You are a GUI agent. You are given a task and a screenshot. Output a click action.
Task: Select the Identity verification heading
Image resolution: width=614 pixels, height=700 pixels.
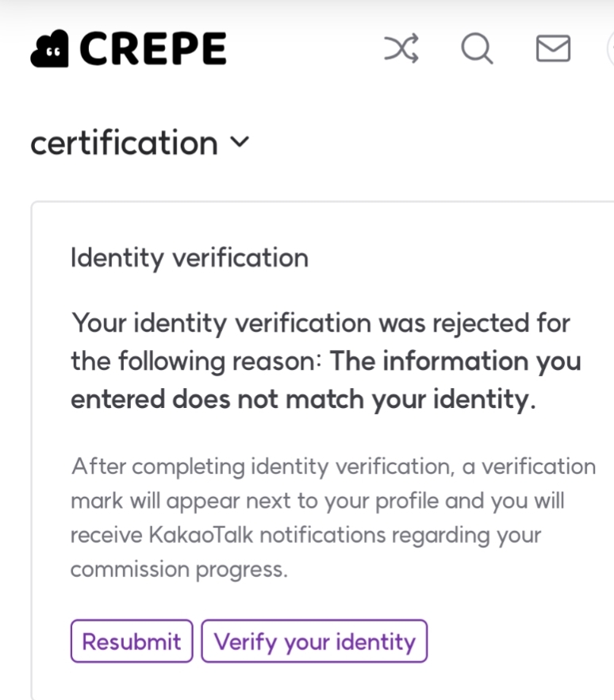(x=189, y=258)
